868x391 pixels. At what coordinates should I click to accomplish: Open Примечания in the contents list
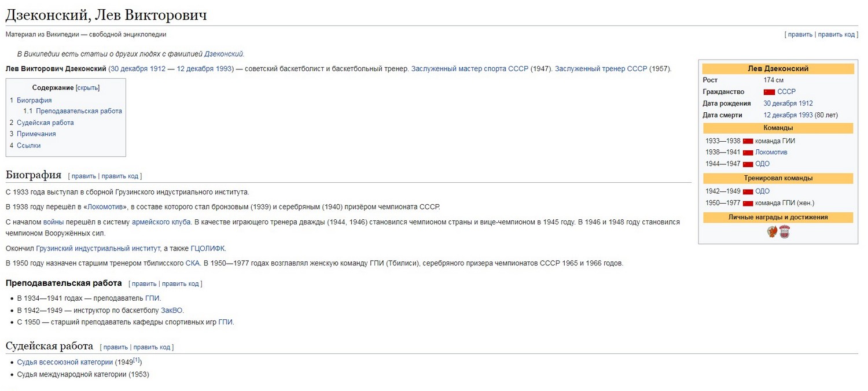pyautogui.click(x=36, y=134)
